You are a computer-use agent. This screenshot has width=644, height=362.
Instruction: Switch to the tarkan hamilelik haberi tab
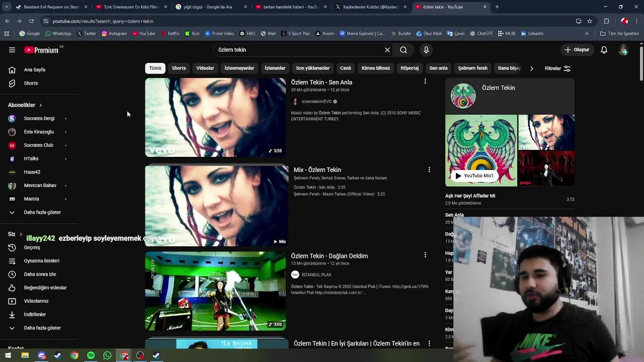[x=292, y=7]
